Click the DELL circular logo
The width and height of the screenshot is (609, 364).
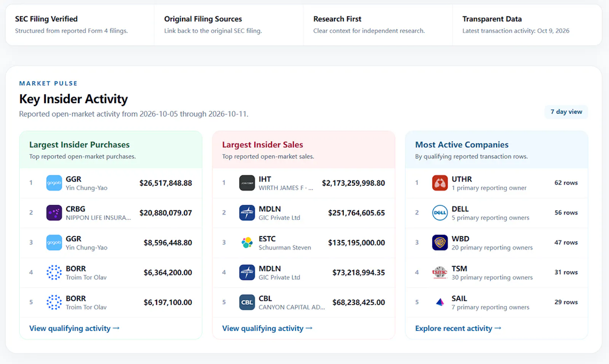[x=440, y=213]
